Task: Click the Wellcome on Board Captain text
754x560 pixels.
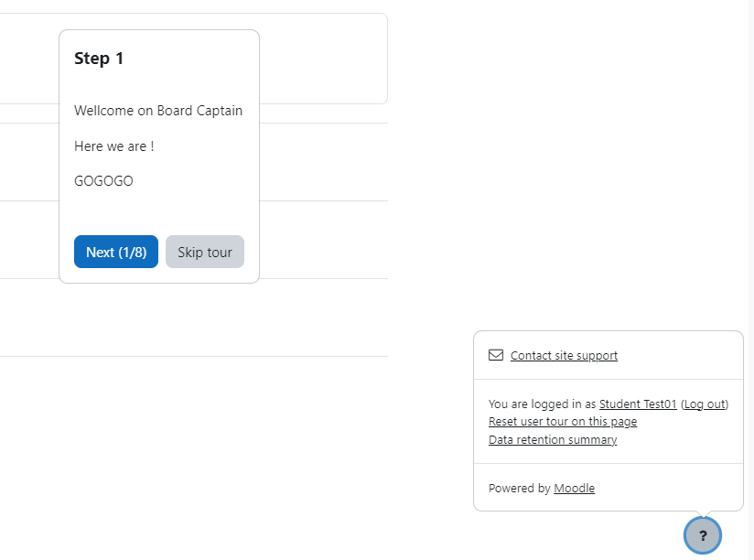Action: (x=158, y=111)
